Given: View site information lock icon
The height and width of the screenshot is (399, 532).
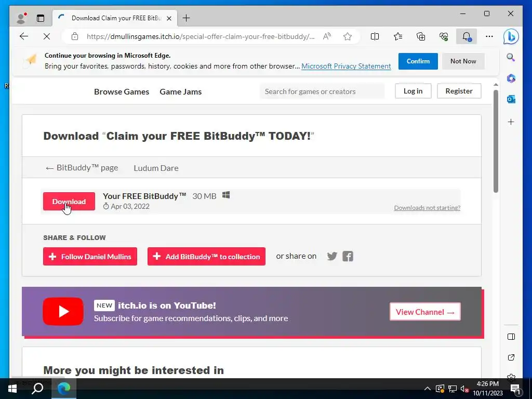Looking at the screenshot, I should coord(75,36).
